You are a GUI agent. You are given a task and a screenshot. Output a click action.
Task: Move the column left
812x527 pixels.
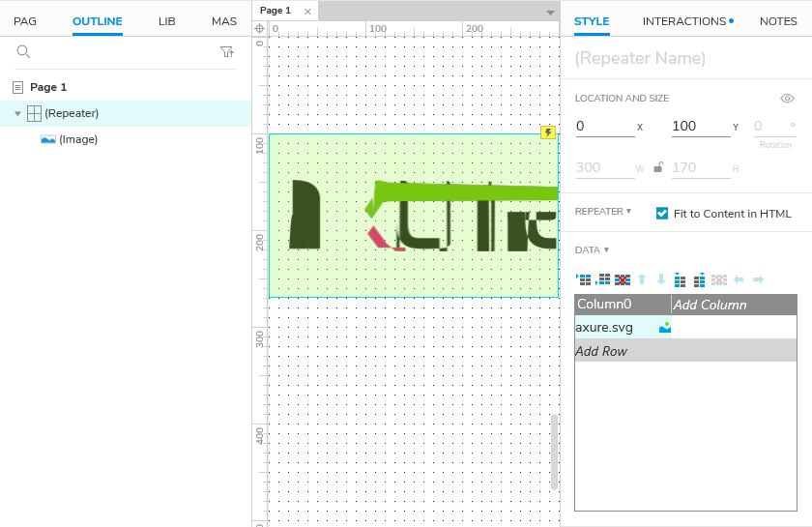point(739,279)
